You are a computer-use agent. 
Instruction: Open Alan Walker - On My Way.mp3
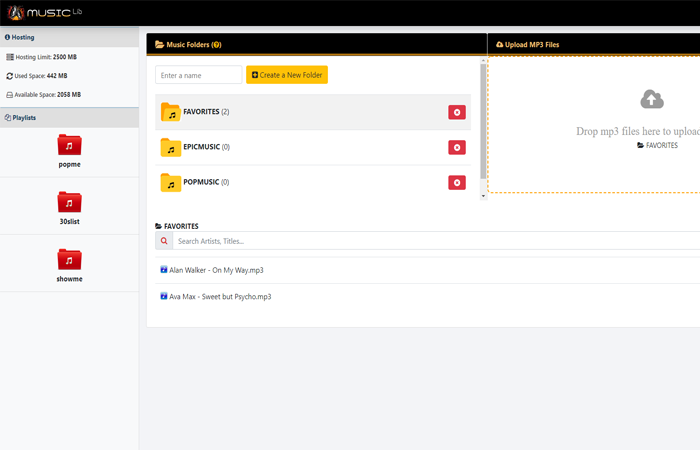click(x=216, y=270)
